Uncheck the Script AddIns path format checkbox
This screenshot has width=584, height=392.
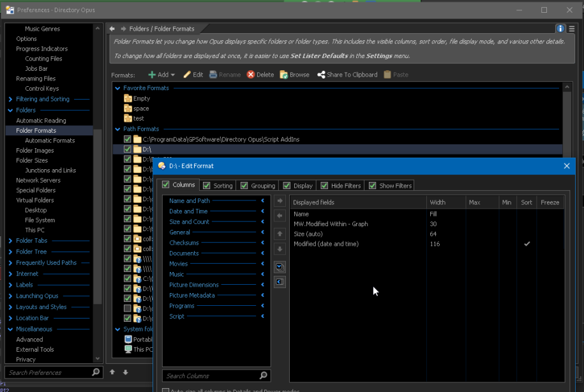point(128,139)
